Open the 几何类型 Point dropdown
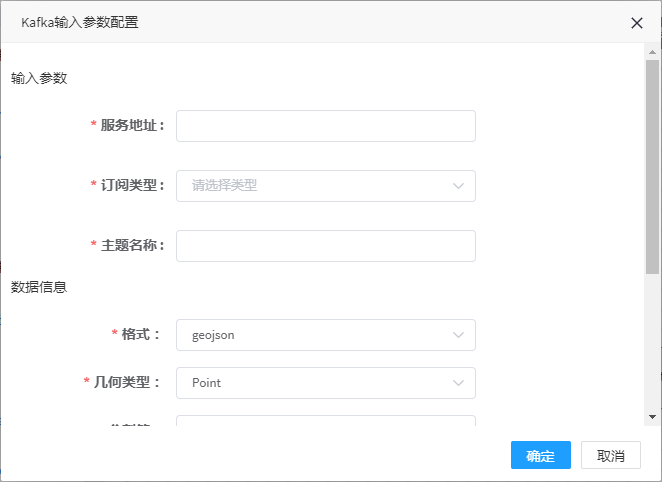The width and height of the screenshot is (662, 482). click(x=326, y=383)
